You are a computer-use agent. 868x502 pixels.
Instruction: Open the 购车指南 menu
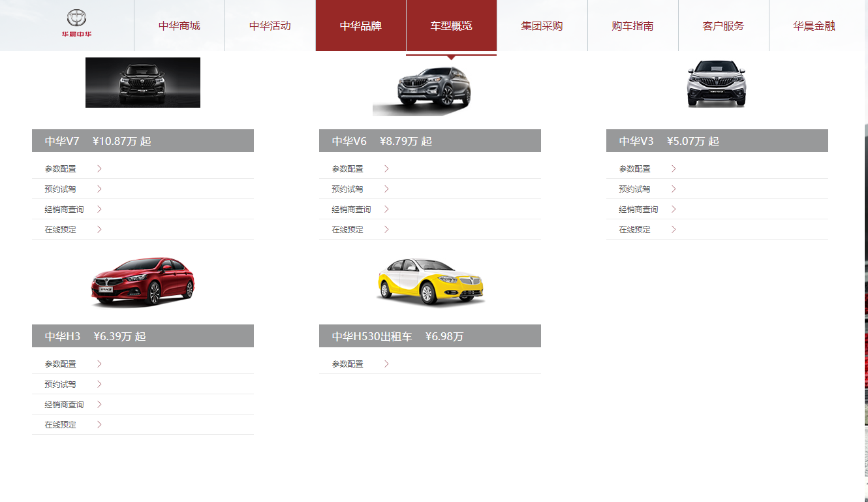pyautogui.click(x=632, y=26)
